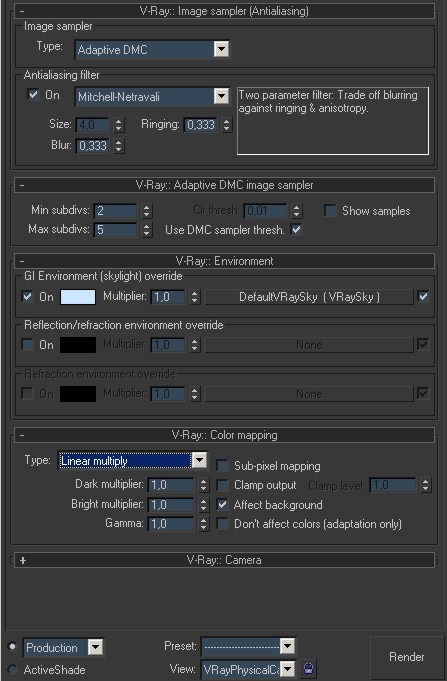Click the lock view icon next to View

(x=308, y=668)
